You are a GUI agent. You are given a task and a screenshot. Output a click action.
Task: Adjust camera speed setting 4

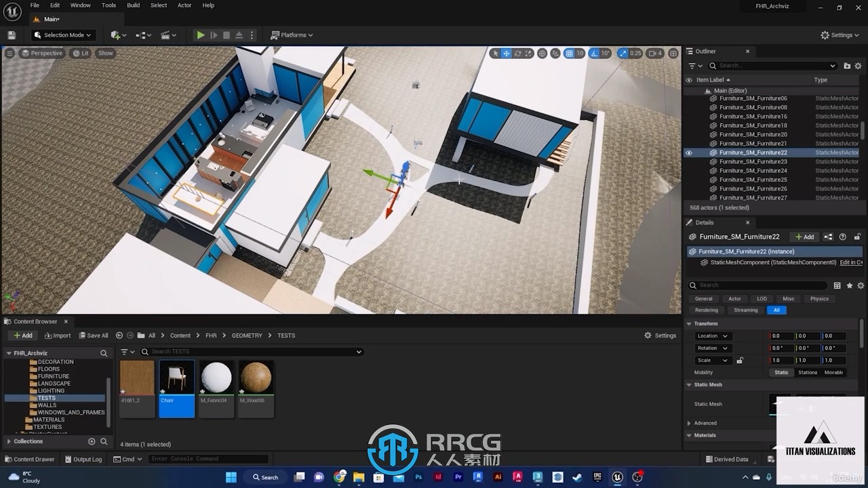[x=655, y=53]
